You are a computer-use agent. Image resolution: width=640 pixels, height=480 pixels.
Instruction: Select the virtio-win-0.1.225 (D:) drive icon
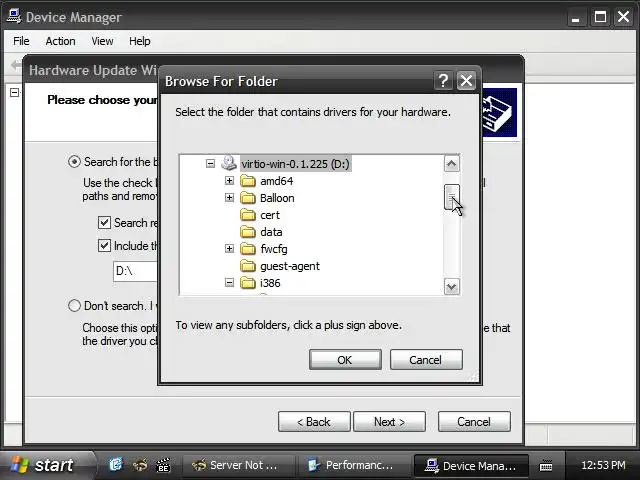(229, 163)
